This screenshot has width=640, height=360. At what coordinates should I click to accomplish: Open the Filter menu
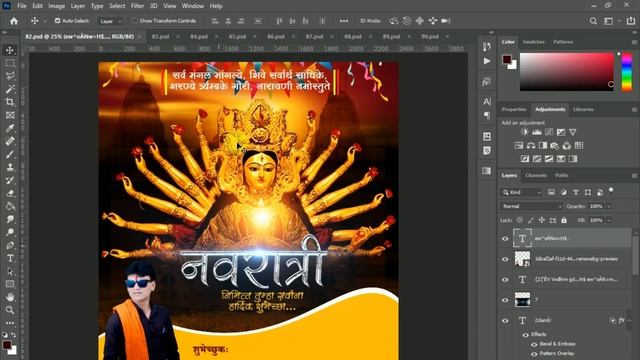pyautogui.click(x=137, y=6)
